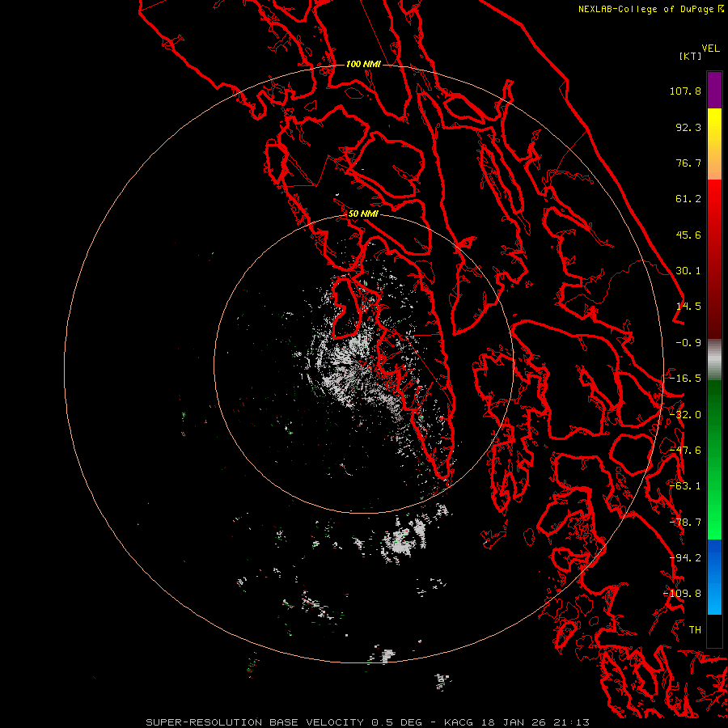Click the -94.2 value on velocity scale
728x728 pixels.
685,558
